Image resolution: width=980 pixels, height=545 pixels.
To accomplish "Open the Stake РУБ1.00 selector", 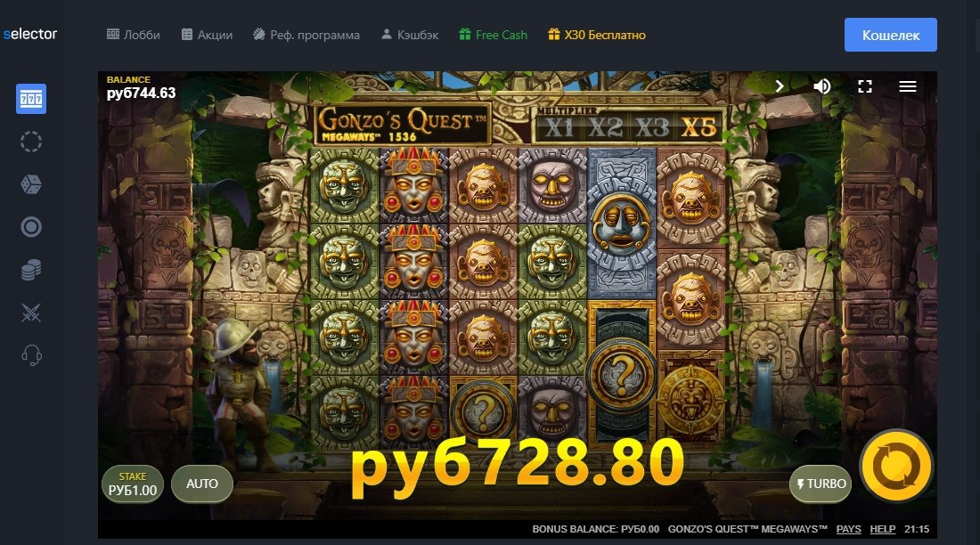I will tap(133, 484).
